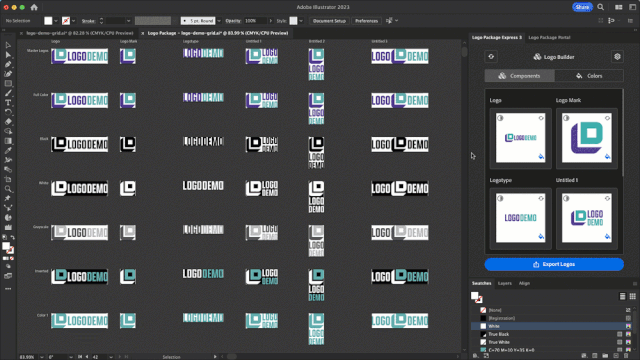Image resolution: width=640 pixels, height=360 pixels.
Task: Select the Gradient tool
Action: tap(8, 141)
